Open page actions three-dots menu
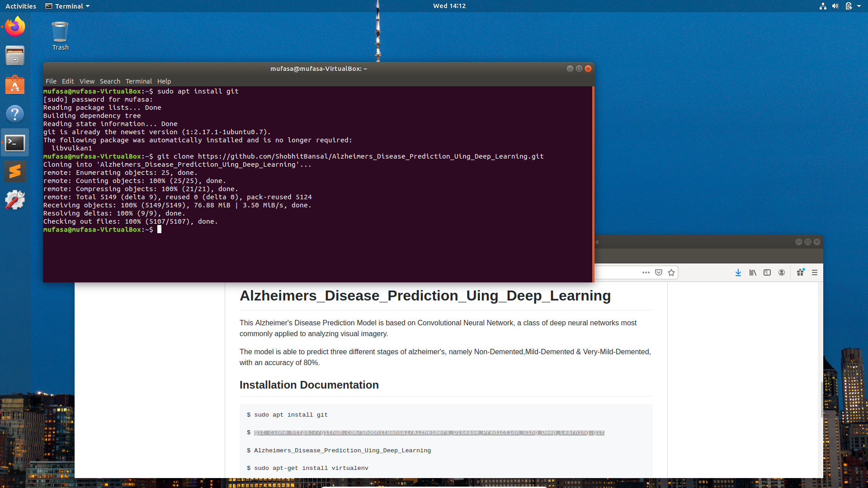The width and height of the screenshot is (868, 488). [646, 272]
